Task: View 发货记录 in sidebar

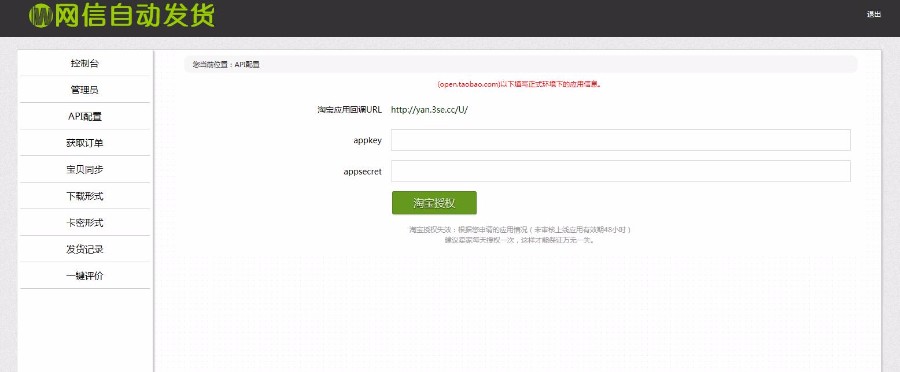Action: 85,249
